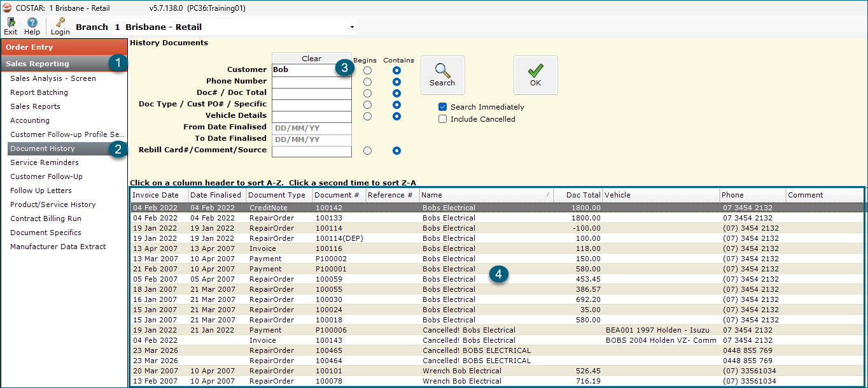Open Customer Follow-up Profile item
This screenshot has width=868, height=388.
pyautogui.click(x=67, y=134)
